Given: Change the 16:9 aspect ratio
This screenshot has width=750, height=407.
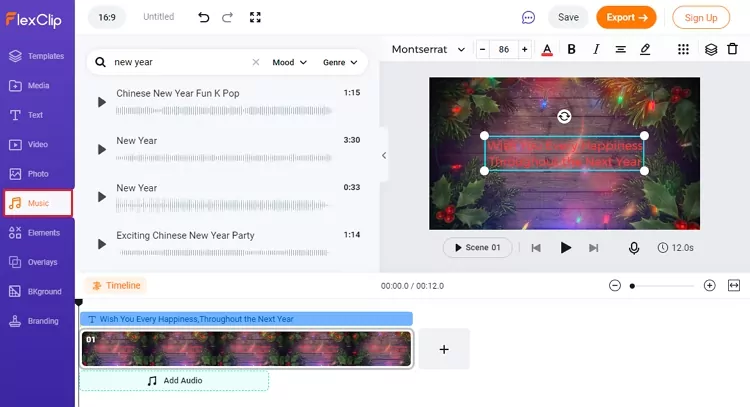Looking at the screenshot, I should click(107, 17).
